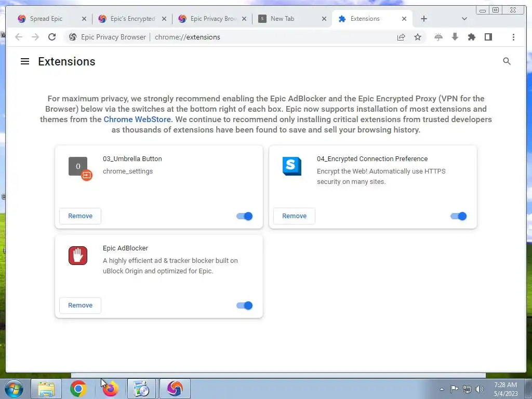Viewport: 532px width, 399px height.
Task: Close the Epic Privacy Browser tab
Action: [244, 19]
